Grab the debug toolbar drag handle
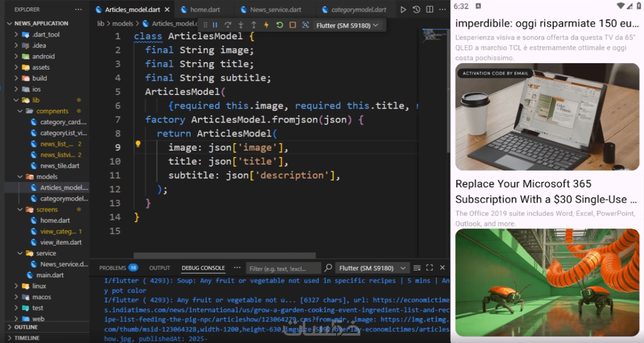This screenshot has width=644, height=343. pyautogui.click(x=205, y=25)
